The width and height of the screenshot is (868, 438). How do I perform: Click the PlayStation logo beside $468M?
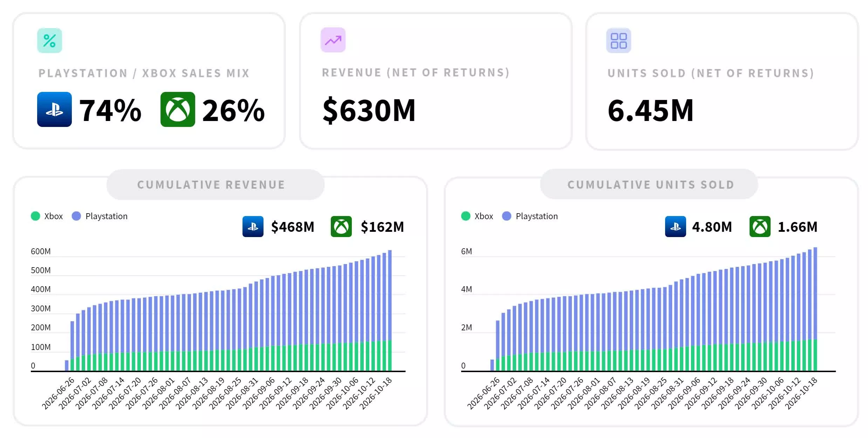tap(253, 227)
